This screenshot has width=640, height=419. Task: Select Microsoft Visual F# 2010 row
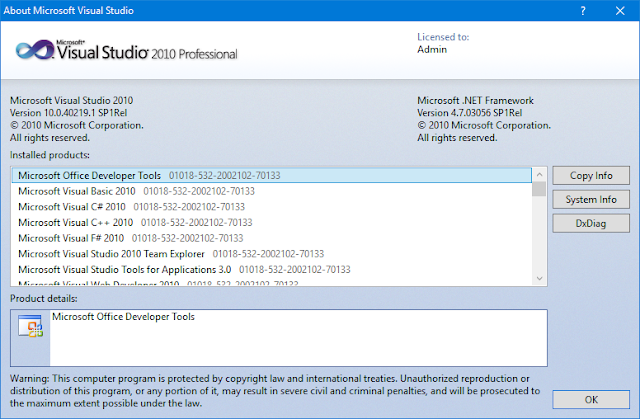271,238
